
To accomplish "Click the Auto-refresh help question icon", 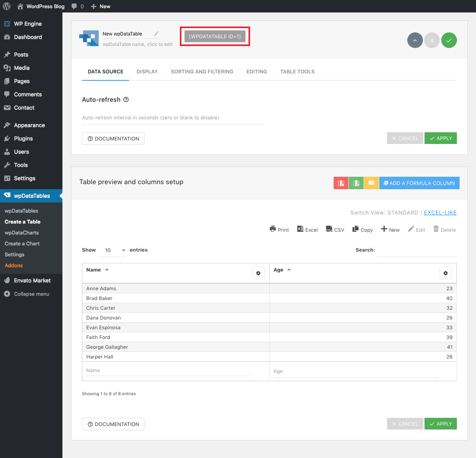I will pos(126,99).
